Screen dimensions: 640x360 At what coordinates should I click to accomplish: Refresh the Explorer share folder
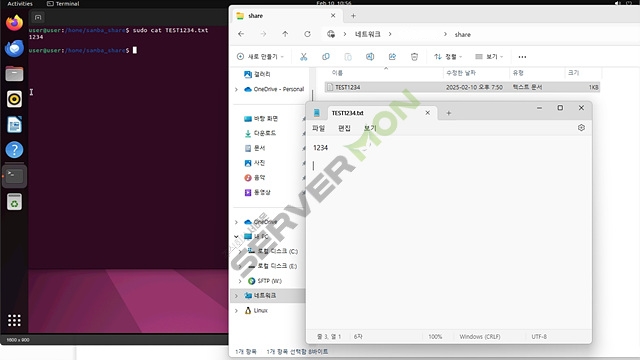point(307,34)
